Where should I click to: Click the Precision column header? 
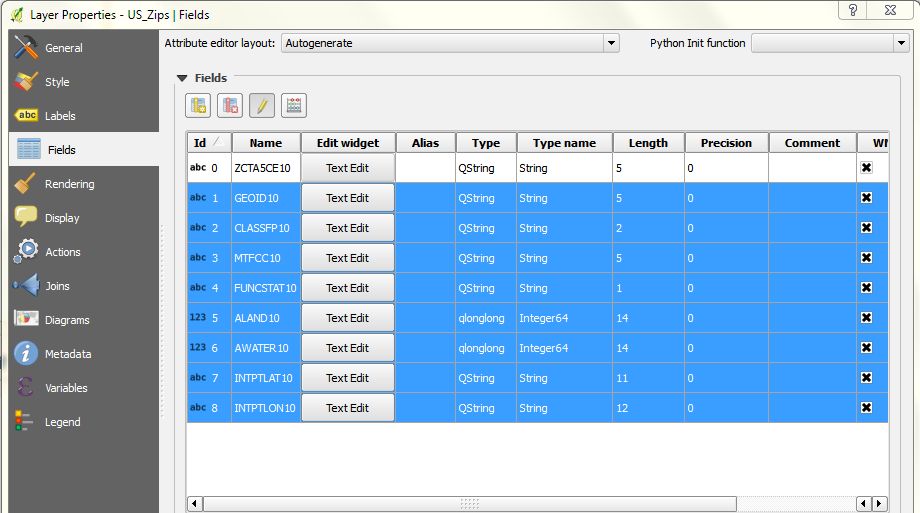tap(726, 143)
